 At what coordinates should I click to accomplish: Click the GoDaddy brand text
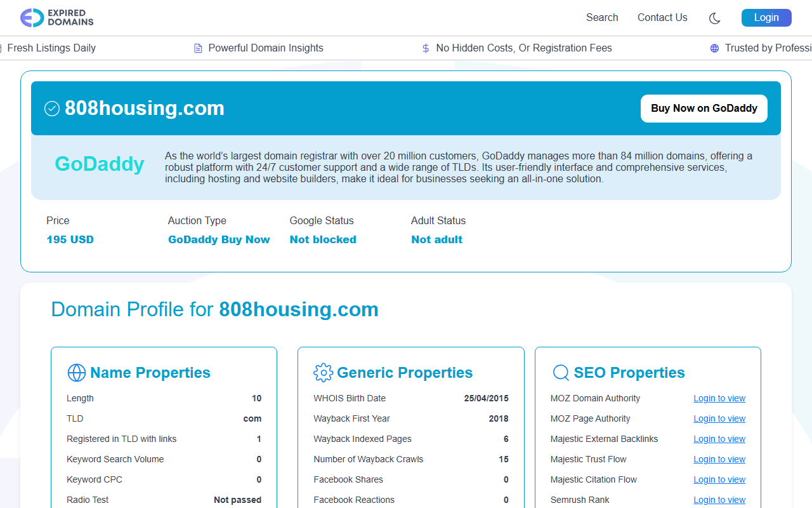[x=100, y=164]
